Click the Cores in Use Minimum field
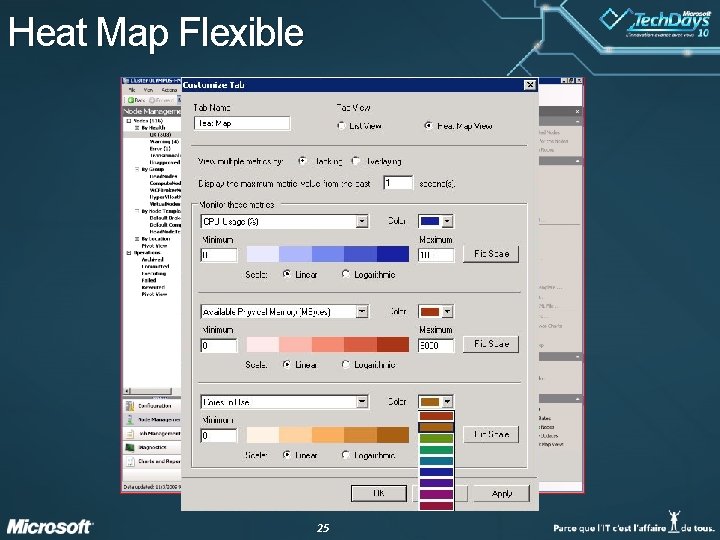The width and height of the screenshot is (720, 540). [219, 435]
